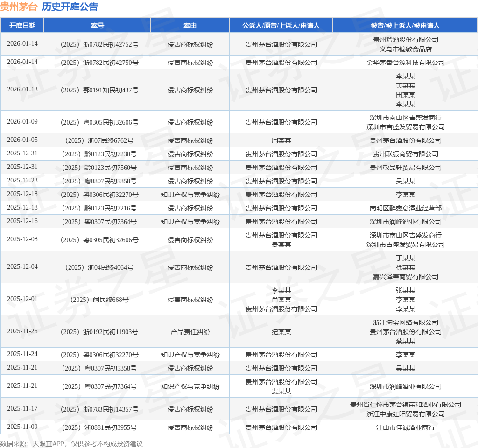The image size is (478, 448).
Task: Click date 2025-11-24
Action: (x=22, y=354)
